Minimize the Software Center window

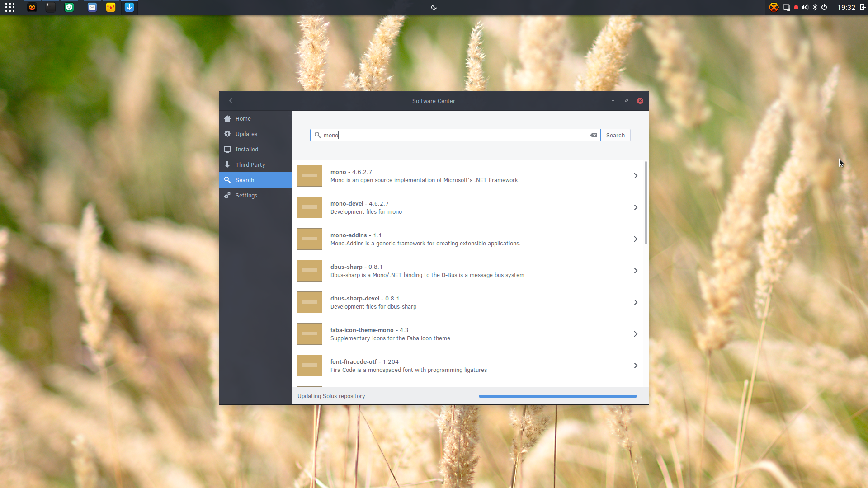point(613,101)
